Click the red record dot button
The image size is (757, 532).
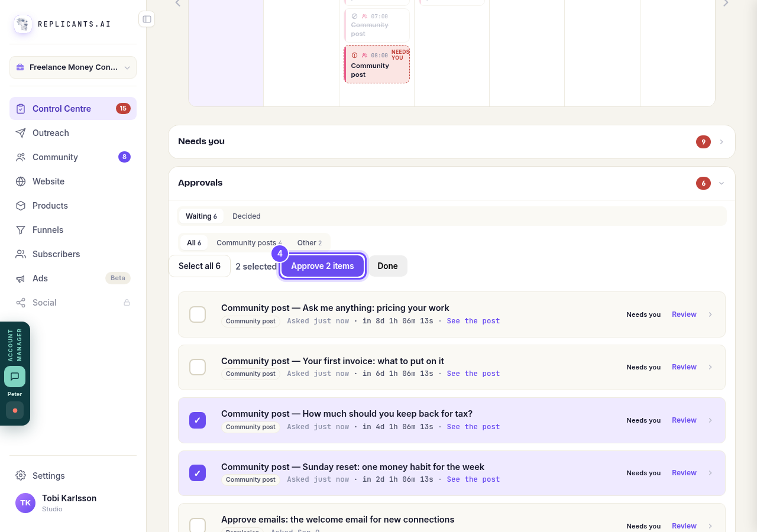click(x=15, y=410)
